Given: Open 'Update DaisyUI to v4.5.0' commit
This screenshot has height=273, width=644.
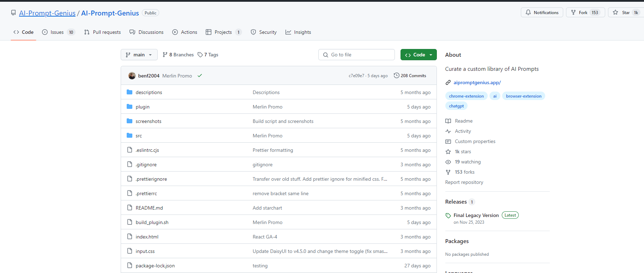Looking at the screenshot, I should pos(320,251).
